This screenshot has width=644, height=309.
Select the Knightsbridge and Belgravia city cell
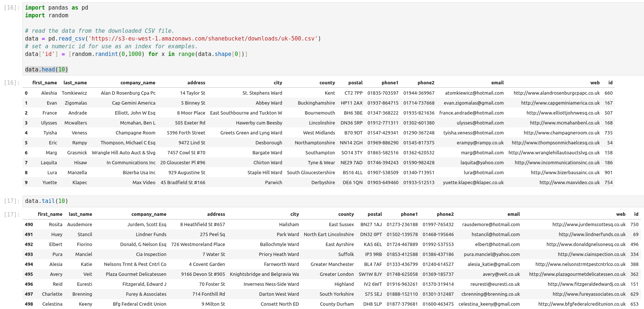(x=264, y=274)
